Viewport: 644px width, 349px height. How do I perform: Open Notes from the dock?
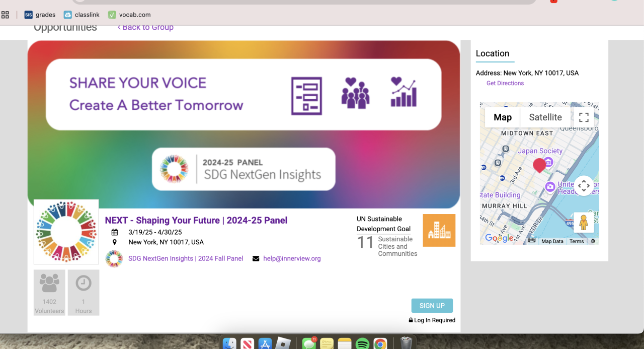345,344
